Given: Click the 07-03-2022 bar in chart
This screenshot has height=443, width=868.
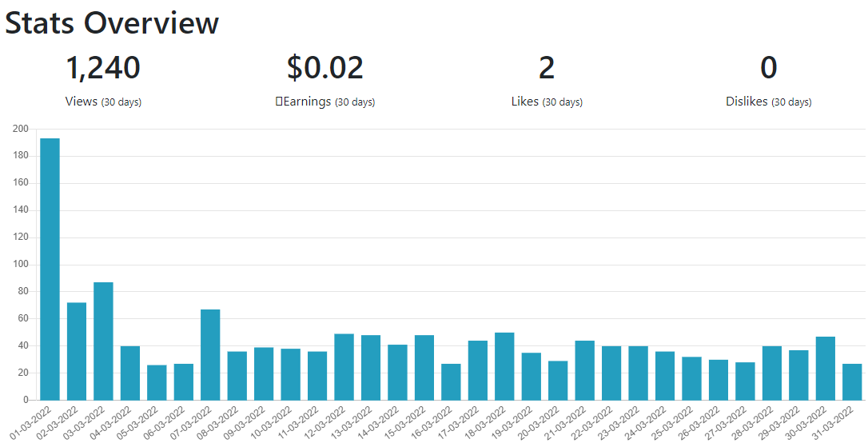Looking at the screenshot, I should pyautogui.click(x=210, y=354).
